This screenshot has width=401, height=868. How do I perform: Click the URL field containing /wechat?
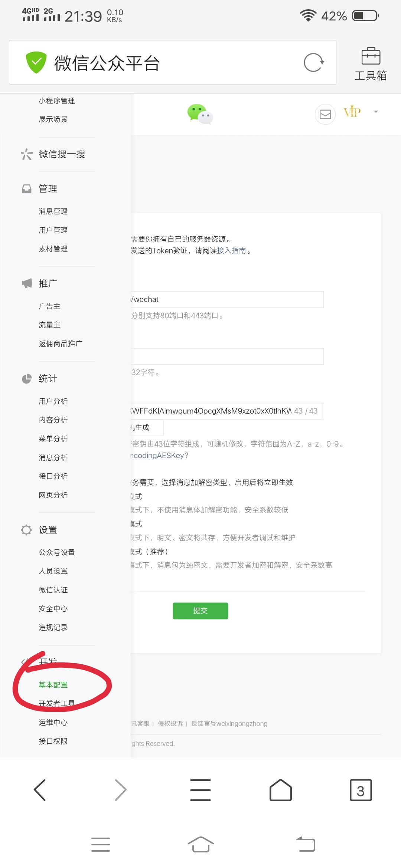(x=227, y=299)
